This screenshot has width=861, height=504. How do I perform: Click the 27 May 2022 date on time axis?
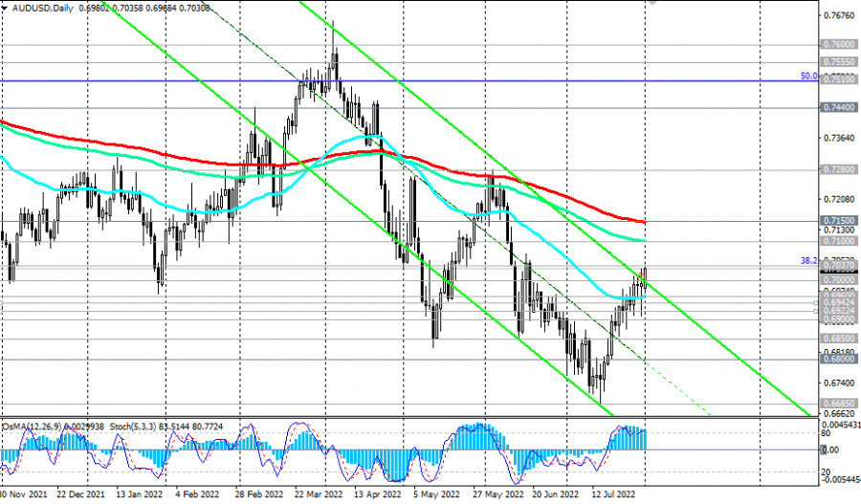pos(499,495)
